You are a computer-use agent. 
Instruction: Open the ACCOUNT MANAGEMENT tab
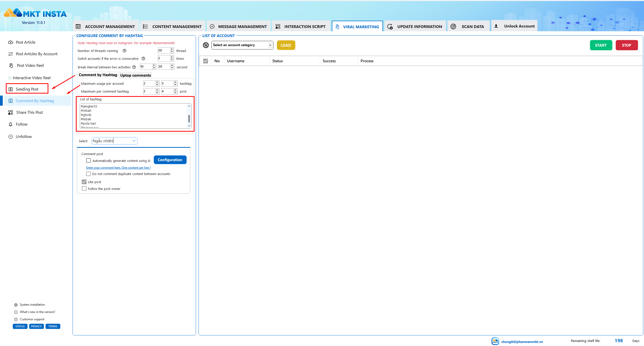[105, 26]
